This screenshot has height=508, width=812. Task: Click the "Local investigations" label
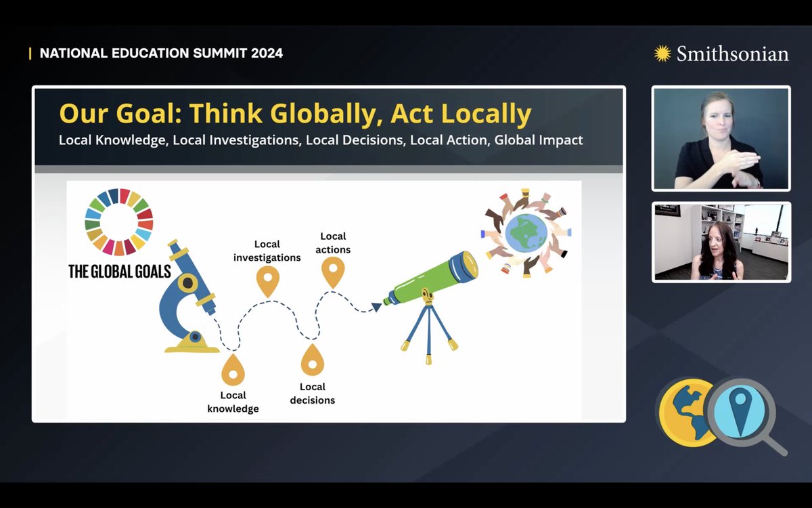pyautogui.click(x=267, y=251)
